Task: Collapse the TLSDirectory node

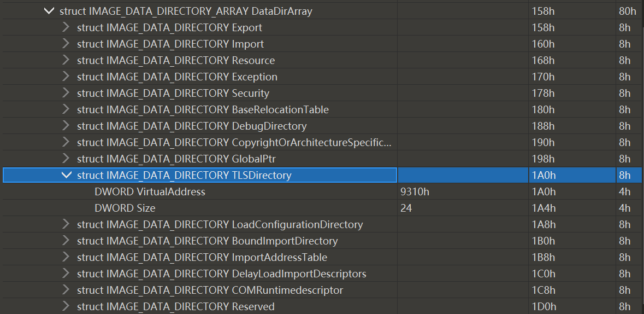Action: (66, 175)
